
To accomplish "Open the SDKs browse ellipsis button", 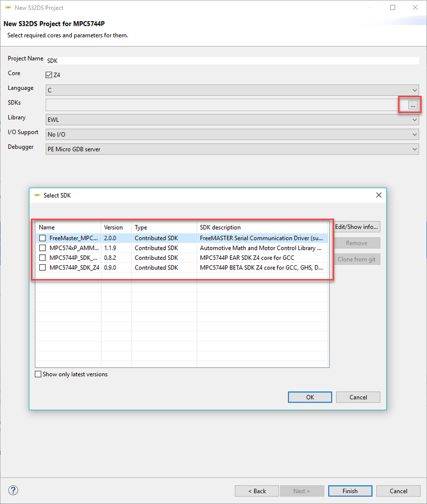I will pyautogui.click(x=413, y=105).
